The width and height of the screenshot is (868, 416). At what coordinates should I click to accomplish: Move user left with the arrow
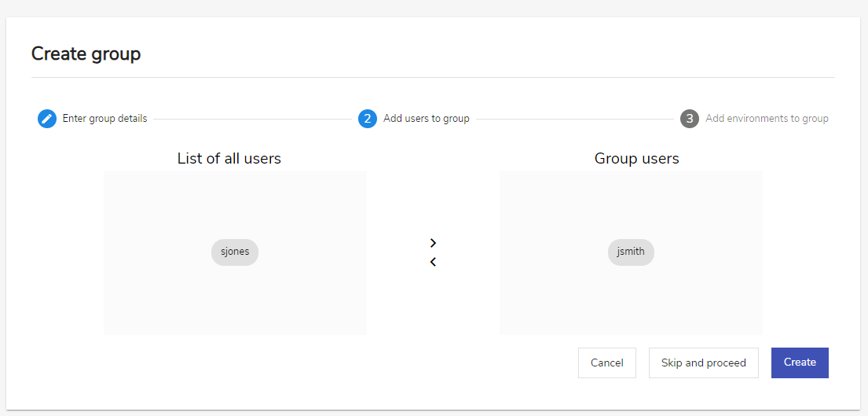coord(433,262)
